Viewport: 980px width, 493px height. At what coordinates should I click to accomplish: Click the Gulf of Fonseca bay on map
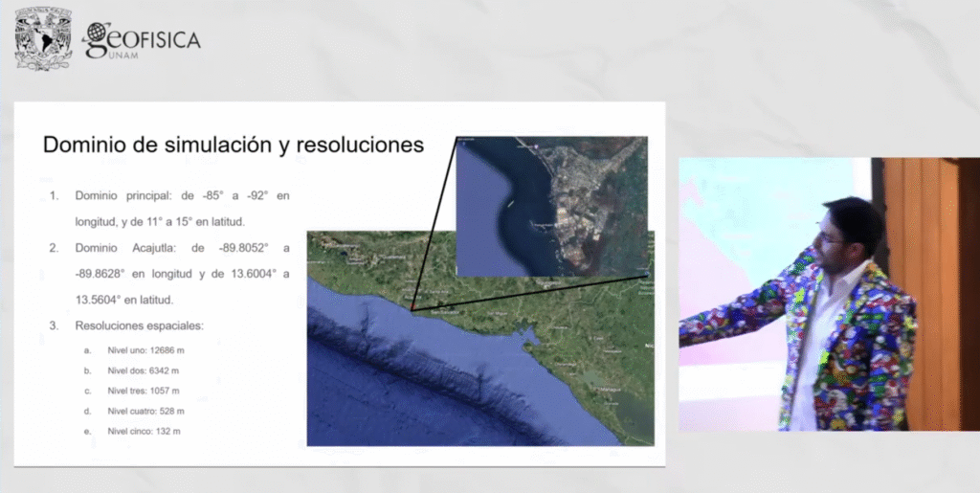point(527,335)
